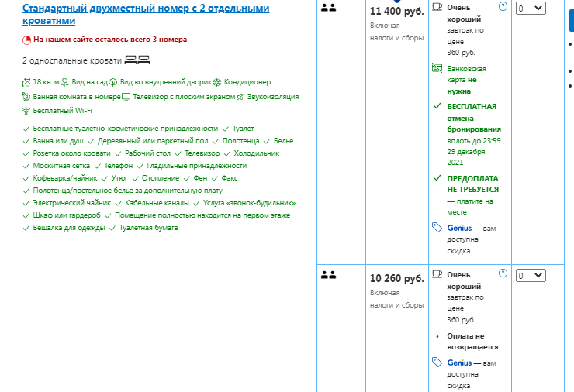Click the 'Кондиционер' amenity label
This screenshot has width=574, height=392.
(x=247, y=82)
